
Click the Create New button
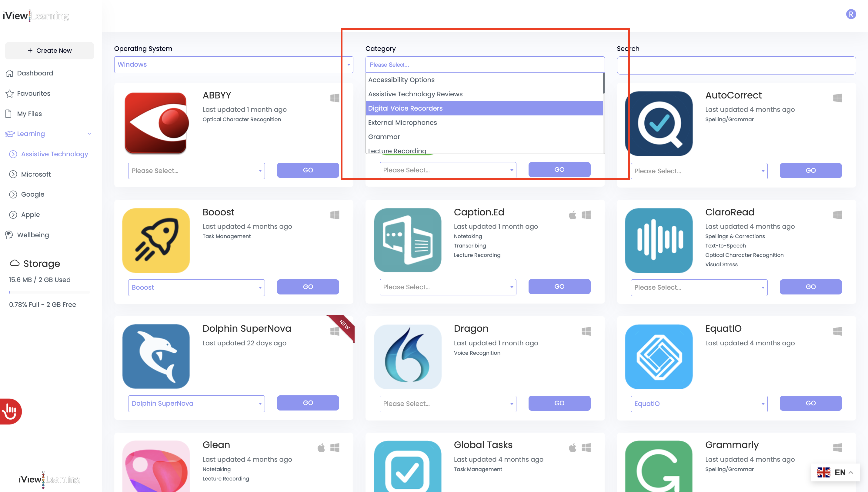[49, 50]
